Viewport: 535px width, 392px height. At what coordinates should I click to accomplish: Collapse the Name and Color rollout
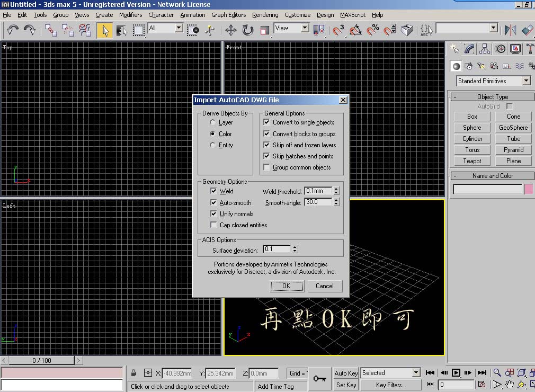pyautogui.click(x=492, y=176)
